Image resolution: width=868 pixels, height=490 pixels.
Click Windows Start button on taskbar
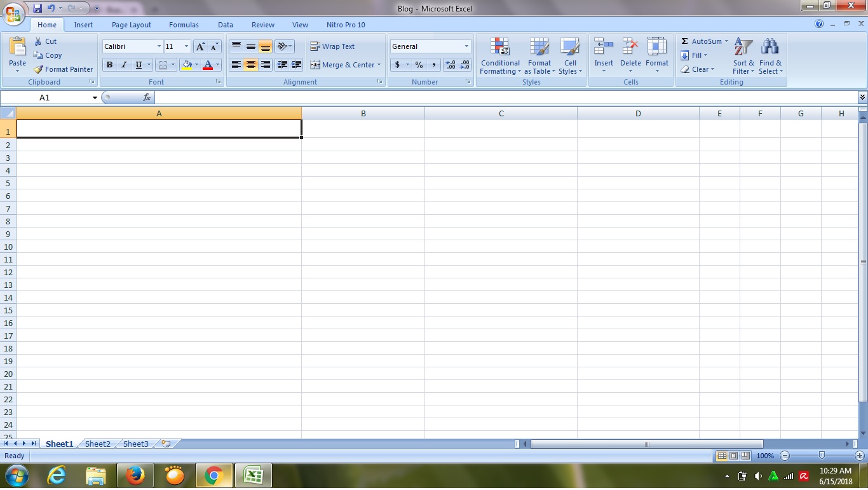point(17,475)
